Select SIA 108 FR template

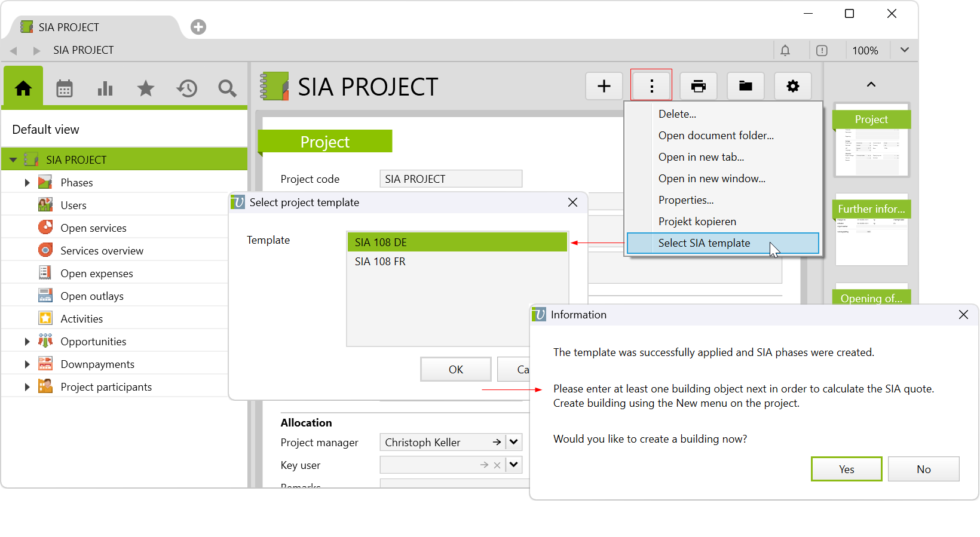point(380,262)
